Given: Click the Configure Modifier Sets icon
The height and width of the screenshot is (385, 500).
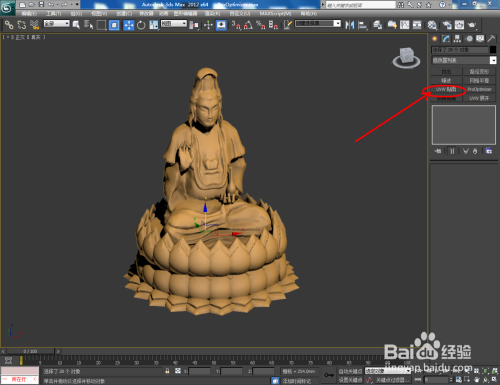Looking at the screenshot, I should [x=489, y=151].
